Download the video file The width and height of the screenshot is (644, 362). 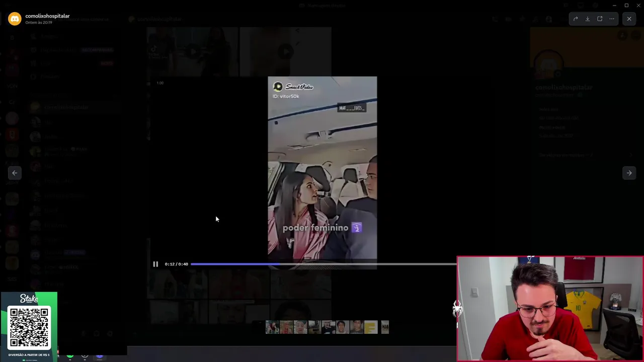click(588, 19)
